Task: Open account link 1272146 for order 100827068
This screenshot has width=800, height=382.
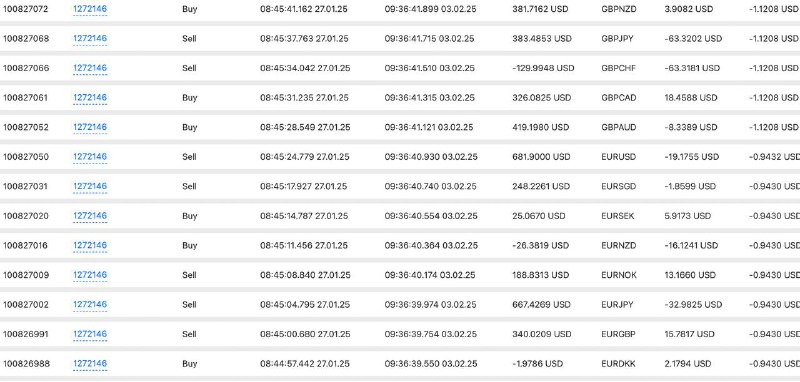Action: pos(90,39)
